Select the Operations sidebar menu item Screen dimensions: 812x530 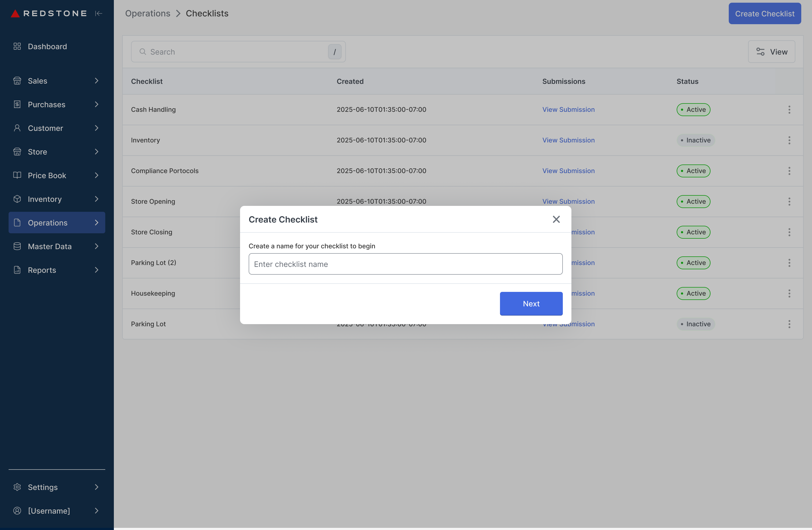click(x=48, y=223)
